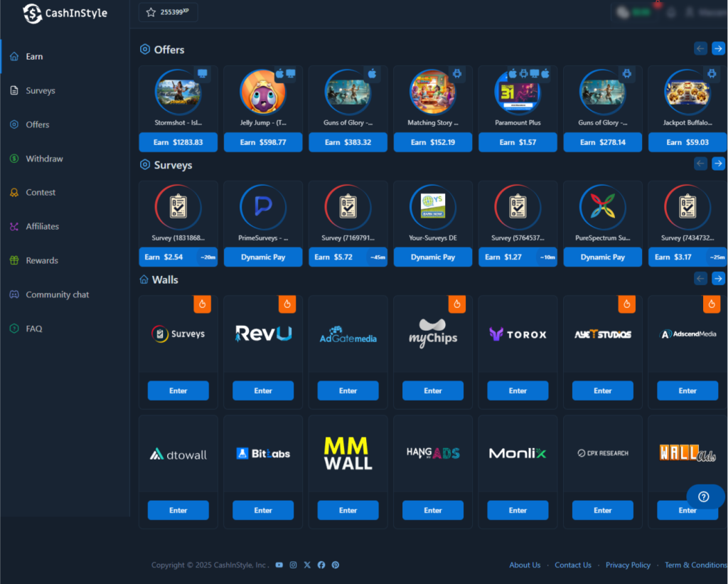
Task: Enter the myChips wall
Action: (x=433, y=391)
